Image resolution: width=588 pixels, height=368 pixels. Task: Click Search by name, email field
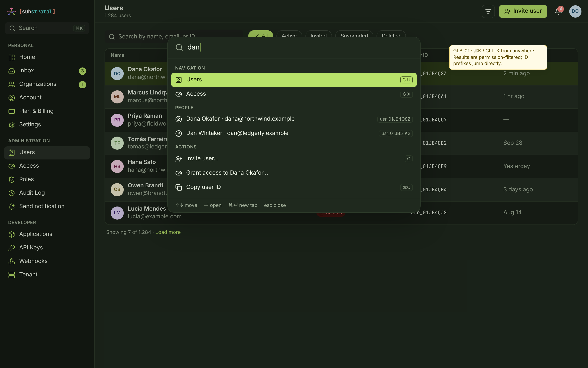pyautogui.click(x=174, y=37)
